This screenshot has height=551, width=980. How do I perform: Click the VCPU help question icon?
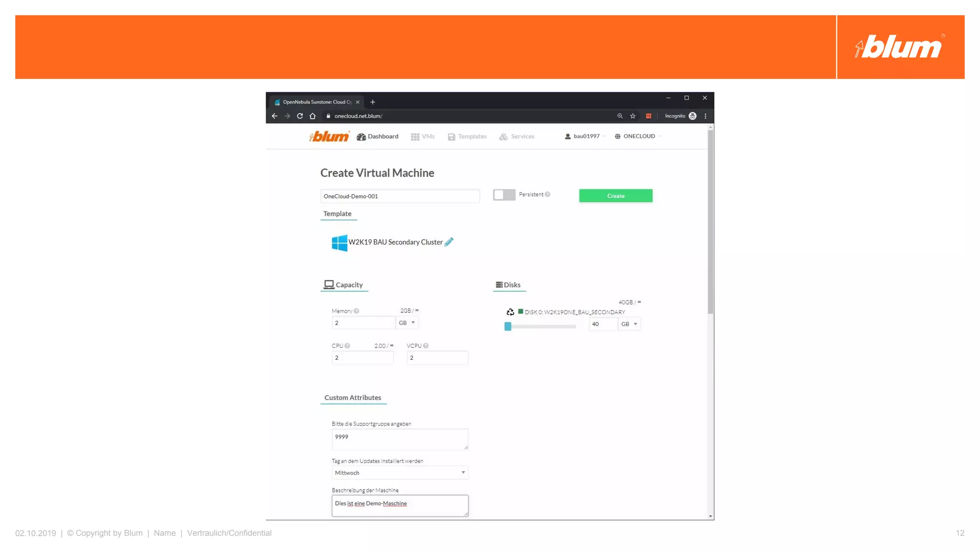(x=426, y=346)
